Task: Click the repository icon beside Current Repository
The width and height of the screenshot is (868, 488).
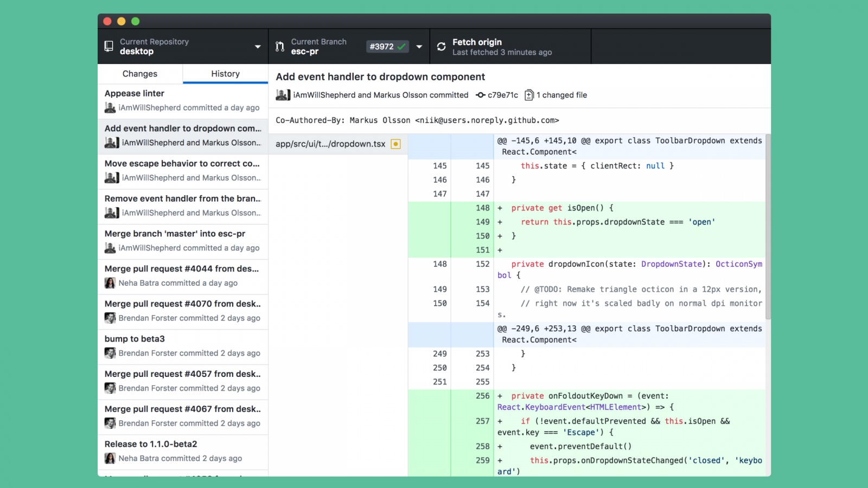Action: click(x=108, y=47)
